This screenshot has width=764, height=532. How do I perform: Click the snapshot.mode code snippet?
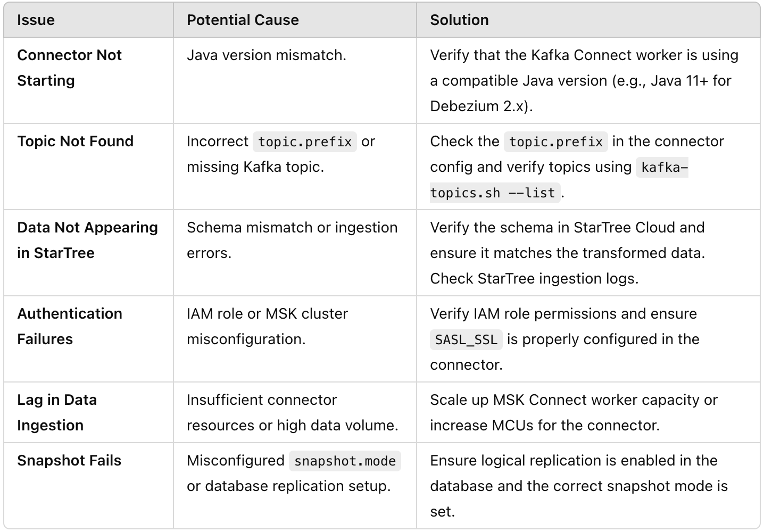[x=345, y=461]
